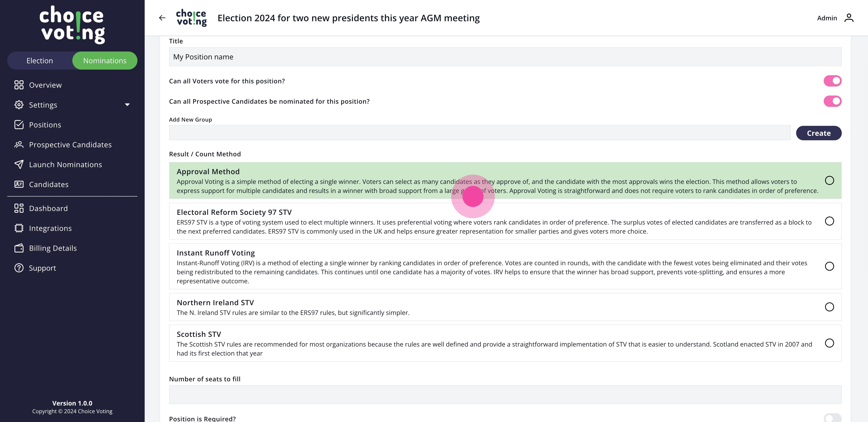868x422 pixels.
Task: Select Scottish STV radio button
Action: pyautogui.click(x=829, y=343)
